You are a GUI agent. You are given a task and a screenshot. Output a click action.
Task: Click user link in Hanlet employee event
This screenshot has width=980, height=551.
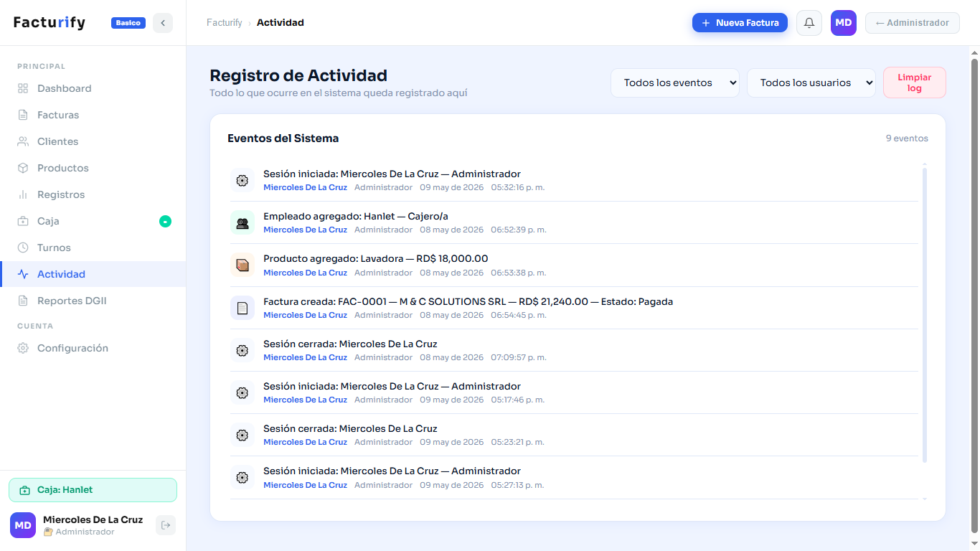(305, 230)
